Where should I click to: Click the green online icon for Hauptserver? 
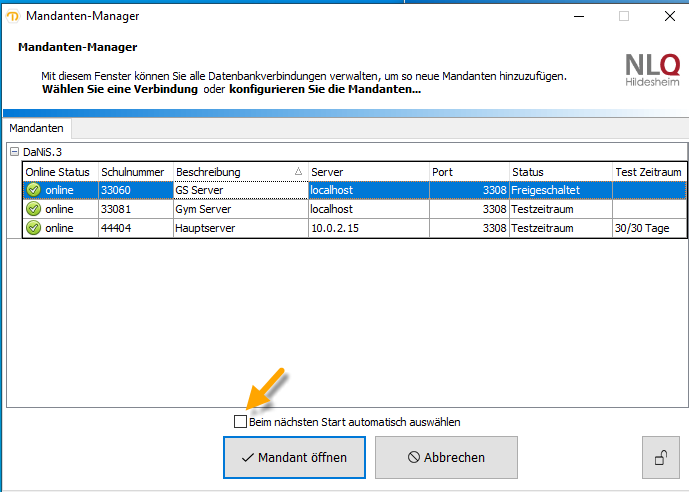[x=33, y=228]
